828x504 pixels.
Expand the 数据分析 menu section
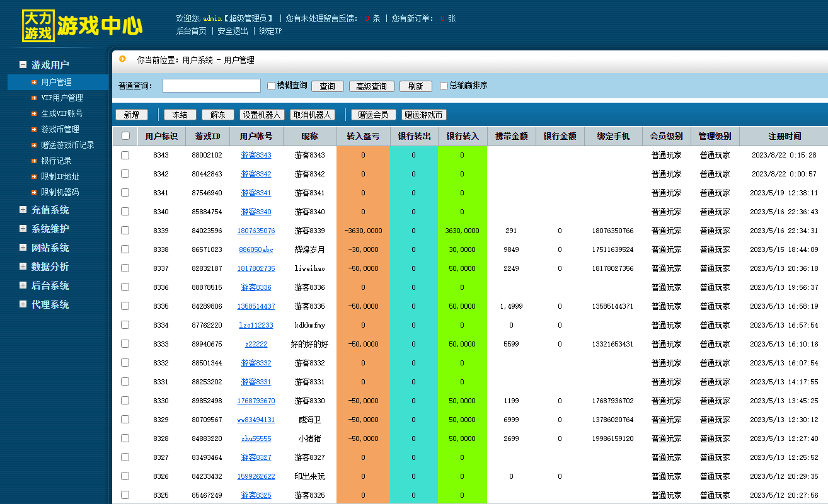click(23, 266)
